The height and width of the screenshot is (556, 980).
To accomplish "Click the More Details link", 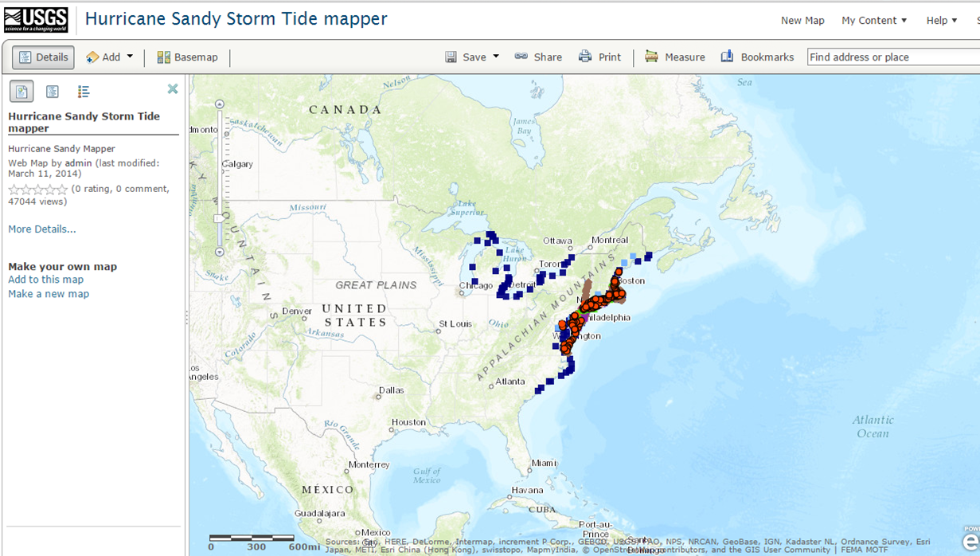I will 41,229.
